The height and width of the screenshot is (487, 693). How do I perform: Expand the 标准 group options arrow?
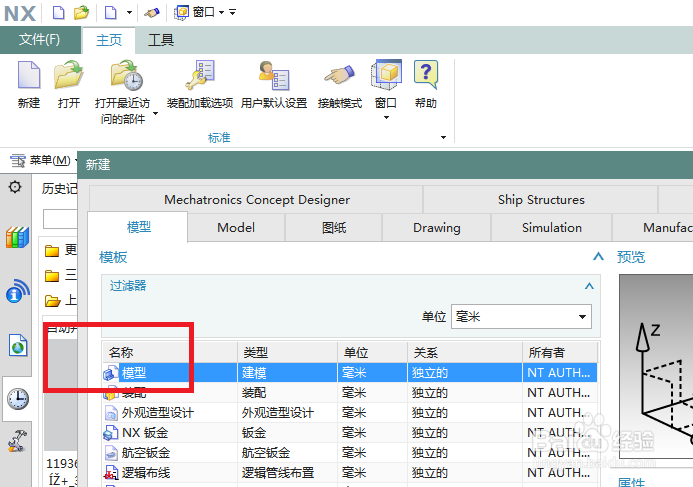tap(443, 137)
